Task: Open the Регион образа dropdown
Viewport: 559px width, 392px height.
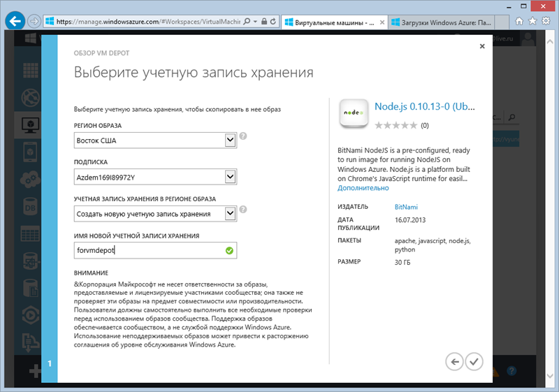Action: point(155,140)
